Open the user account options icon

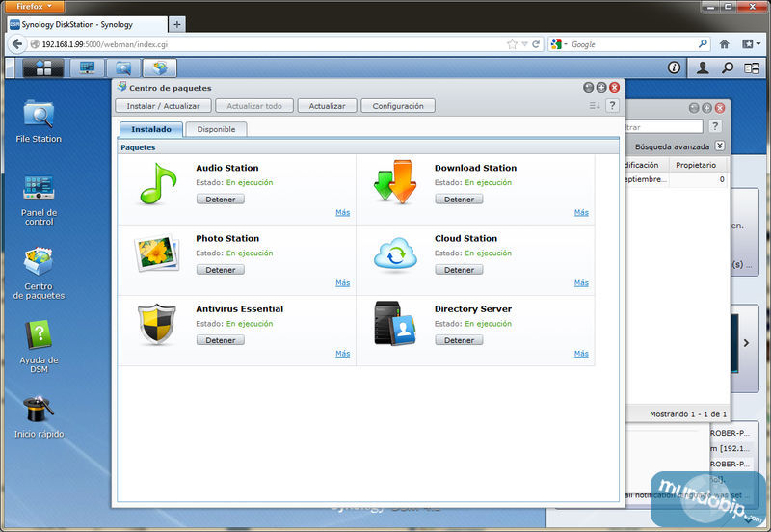pos(703,67)
